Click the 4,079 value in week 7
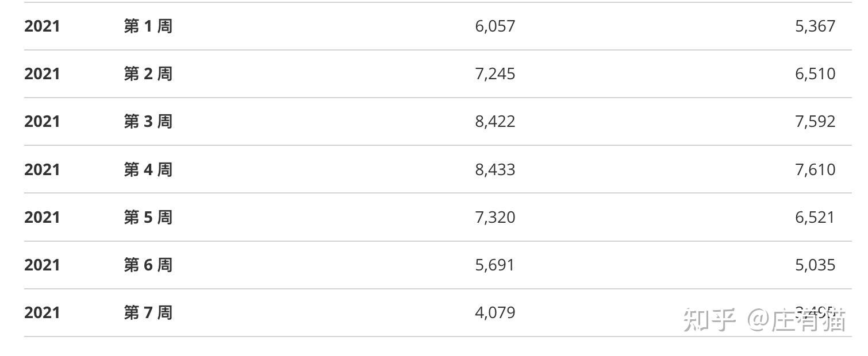The image size is (868, 356). 495,313
